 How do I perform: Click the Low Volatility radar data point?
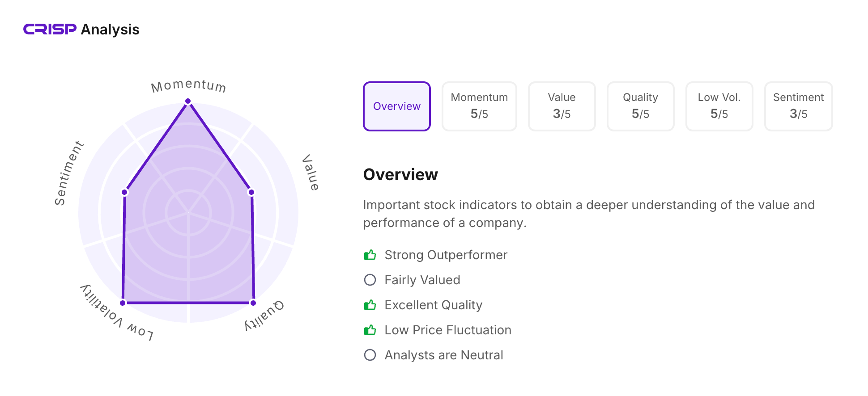click(x=123, y=303)
